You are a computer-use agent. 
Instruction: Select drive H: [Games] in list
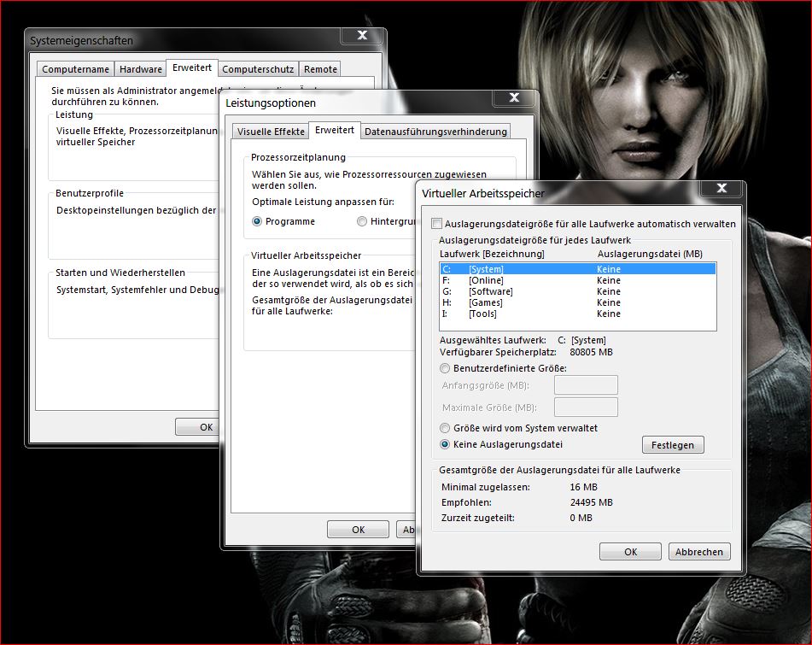click(x=577, y=302)
